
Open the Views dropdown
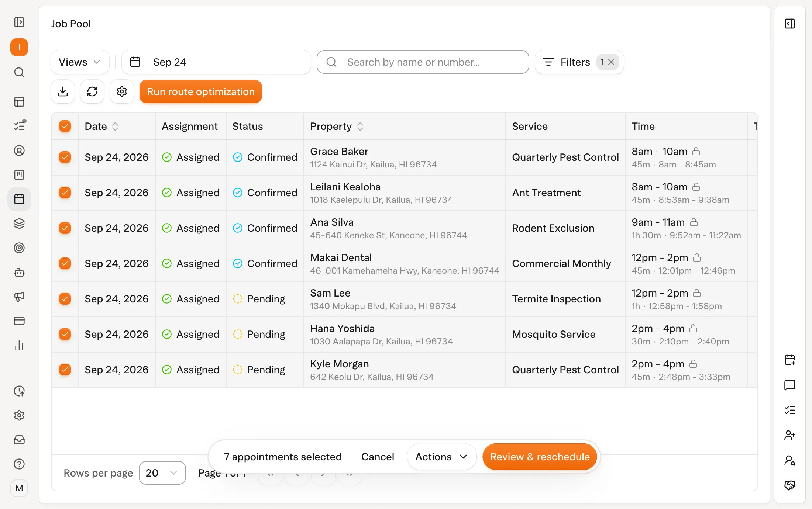(80, 62)
